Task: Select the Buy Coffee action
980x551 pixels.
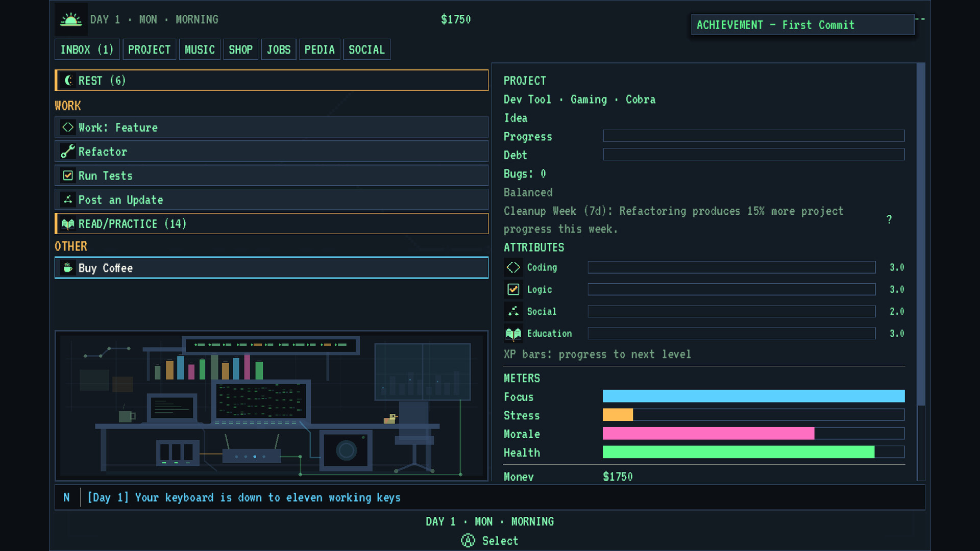Action: 272,268
